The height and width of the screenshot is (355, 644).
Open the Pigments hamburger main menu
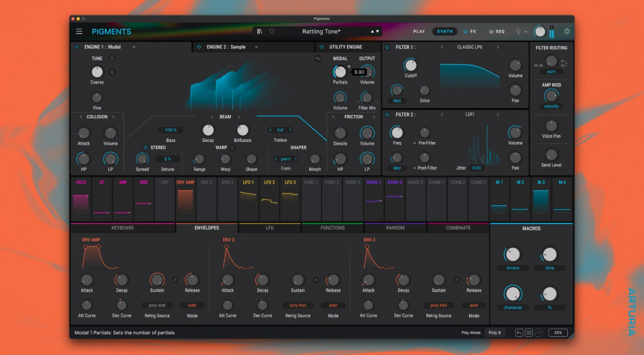(79, 31)
